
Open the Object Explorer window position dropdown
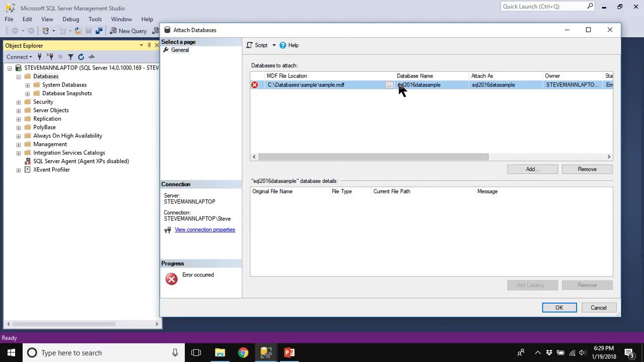pos(141,45)
